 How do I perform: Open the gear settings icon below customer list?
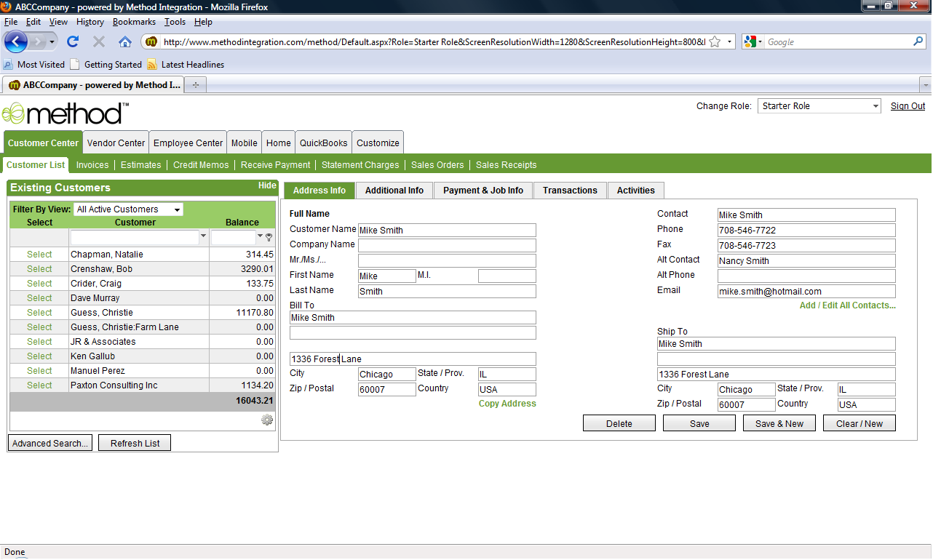(267, 420)
